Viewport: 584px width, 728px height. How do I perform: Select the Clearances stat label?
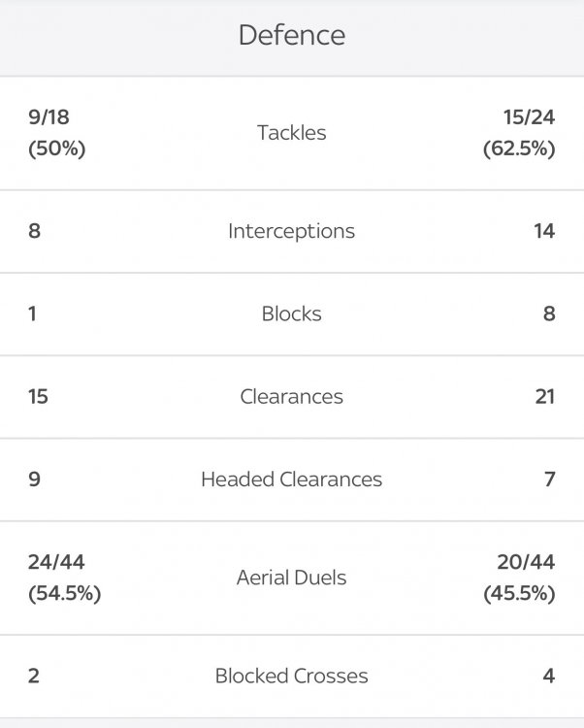click(292, 396)
